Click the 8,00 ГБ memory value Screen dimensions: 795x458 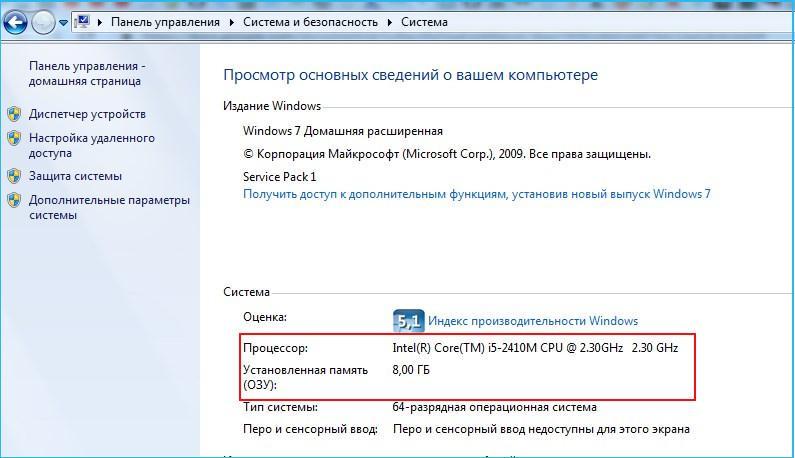(x=411, y=370)
